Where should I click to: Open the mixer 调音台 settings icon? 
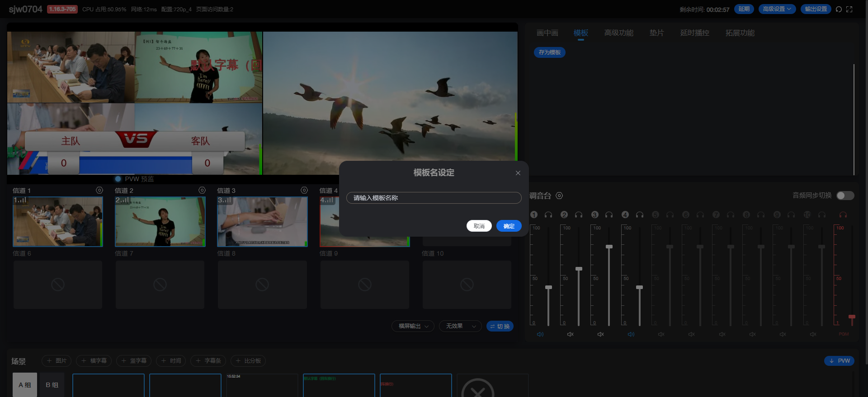[x=559, y=196]
